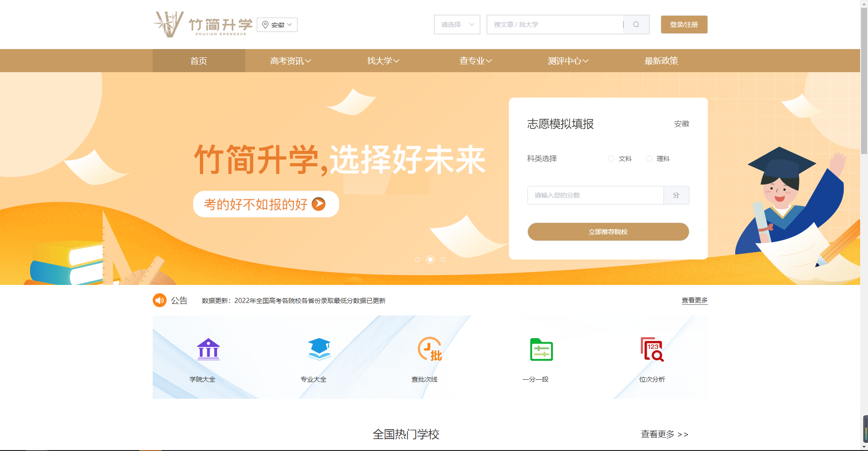Select the 文科 radio button

click(x=611, y=158)
